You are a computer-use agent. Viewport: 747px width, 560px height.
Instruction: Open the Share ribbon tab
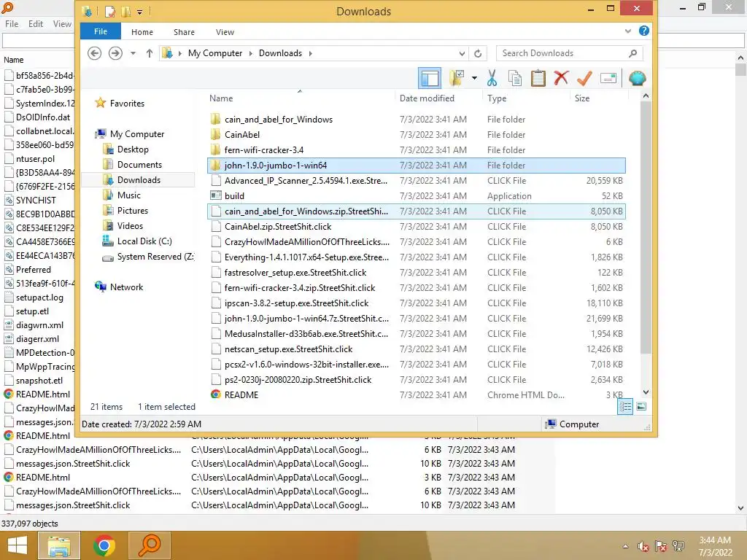click(x=184, y=32)
